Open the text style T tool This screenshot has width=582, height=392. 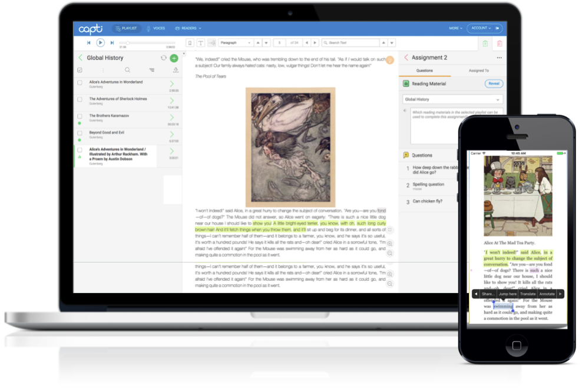pos(200,43)
